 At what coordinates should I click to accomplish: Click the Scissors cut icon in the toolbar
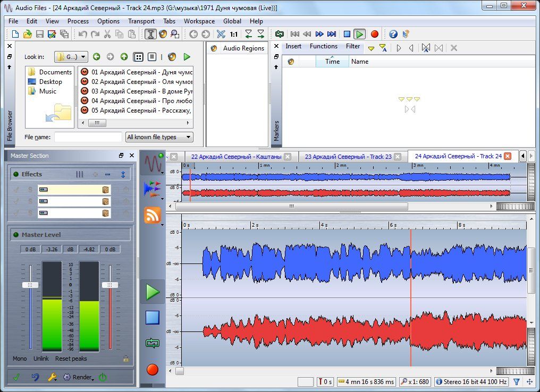coord(107,34)
